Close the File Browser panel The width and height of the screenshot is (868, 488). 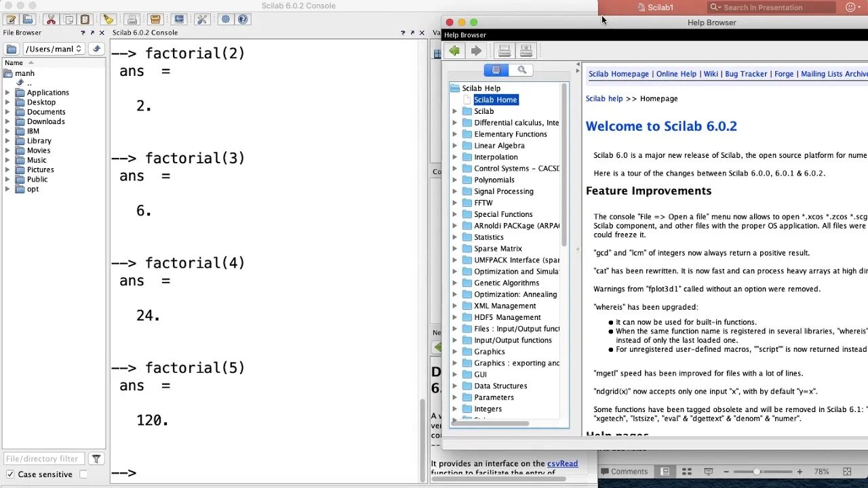(102, 33)
